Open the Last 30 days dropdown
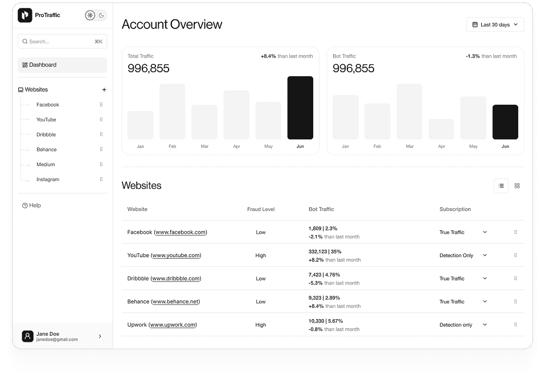 coord(495,24)
